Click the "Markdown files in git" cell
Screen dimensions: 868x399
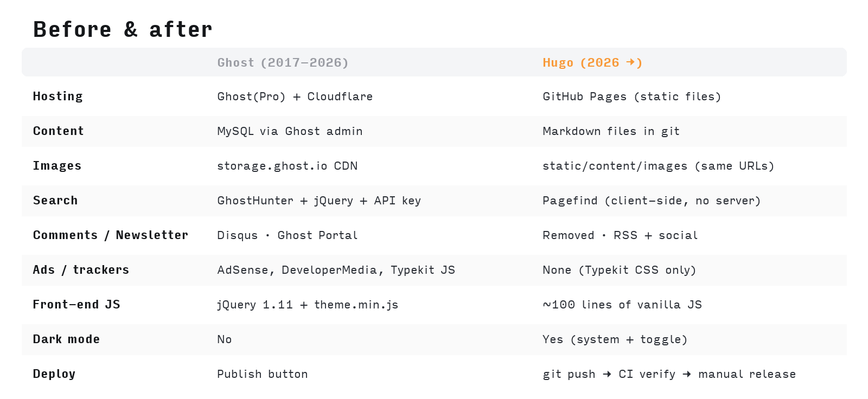pyautogui.click(x=611, y=131)
